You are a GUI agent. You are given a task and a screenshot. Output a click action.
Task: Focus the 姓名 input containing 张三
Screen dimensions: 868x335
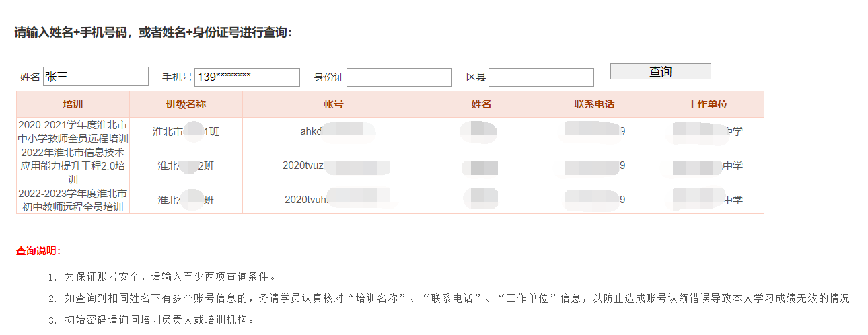(96, 77)
